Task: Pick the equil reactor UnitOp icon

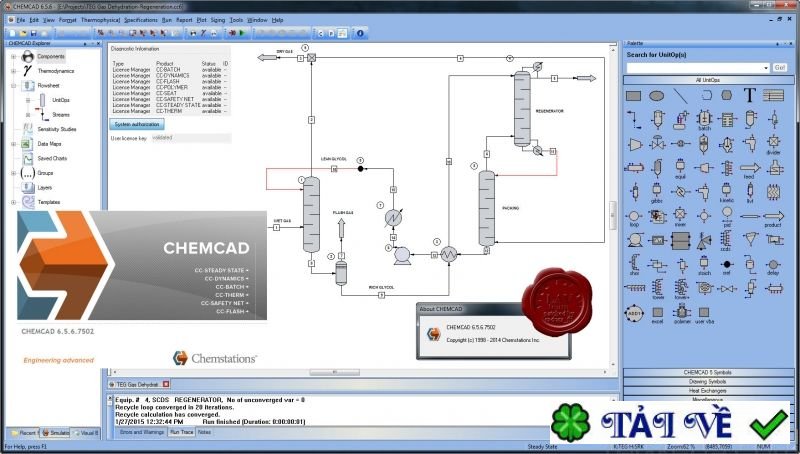Action: [680, 168]
